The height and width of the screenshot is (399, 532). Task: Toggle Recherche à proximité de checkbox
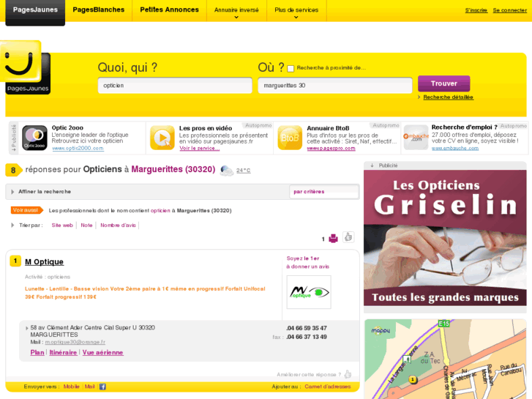click(291, 69)
